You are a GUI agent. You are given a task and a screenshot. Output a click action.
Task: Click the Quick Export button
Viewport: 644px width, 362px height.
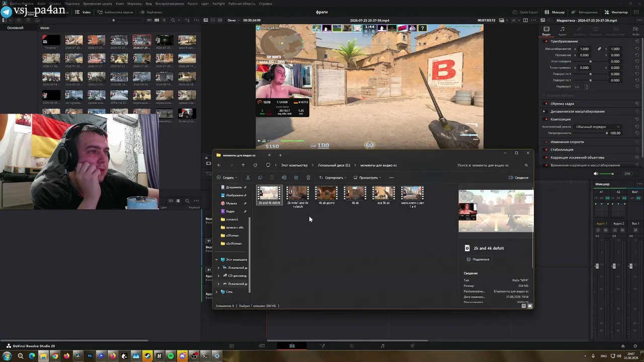point(525,12)
